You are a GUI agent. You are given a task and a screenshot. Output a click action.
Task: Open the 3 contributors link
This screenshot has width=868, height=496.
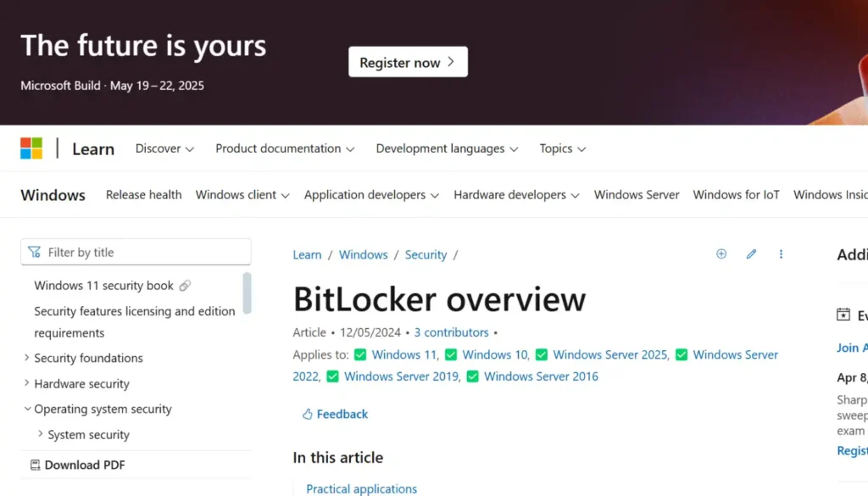click(451, 332)
